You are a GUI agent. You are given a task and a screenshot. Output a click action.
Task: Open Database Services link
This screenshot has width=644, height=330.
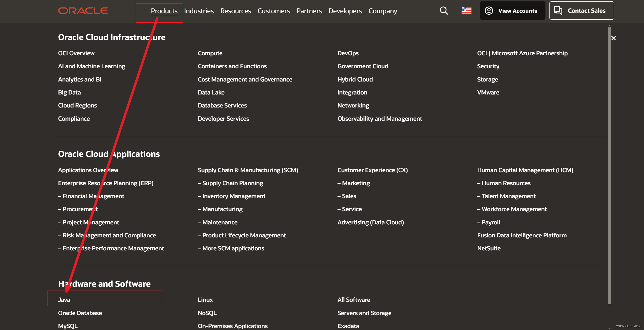pos(222,105)
